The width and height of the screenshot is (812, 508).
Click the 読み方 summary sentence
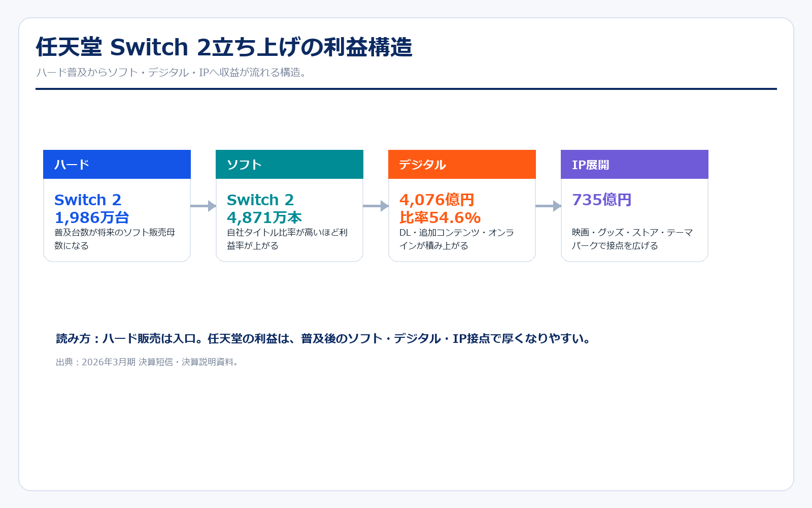tap(324, 339)
